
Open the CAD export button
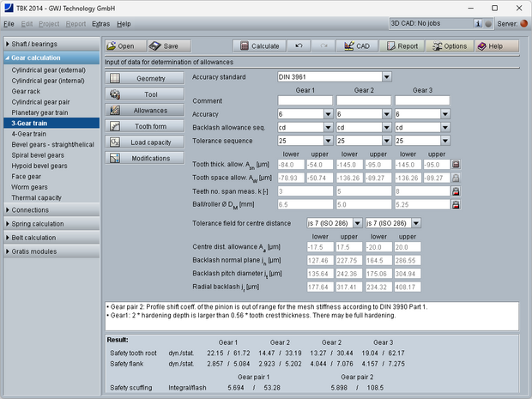coord(356,46)
